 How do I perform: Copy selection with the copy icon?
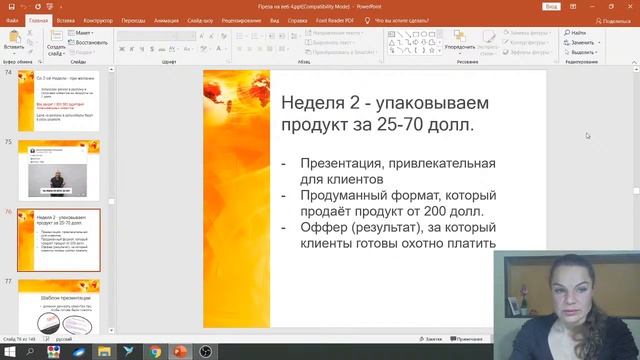(x=30, y=42)
